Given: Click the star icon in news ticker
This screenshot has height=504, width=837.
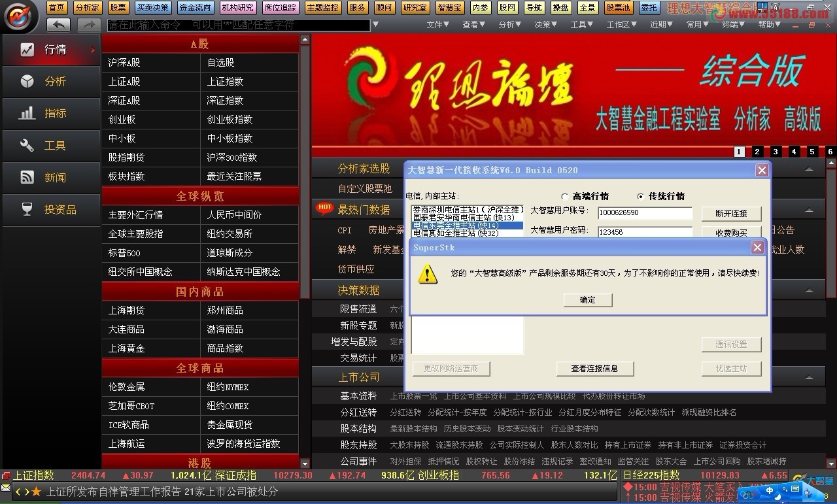Looking at the screenshot, I should [x=36, y=492].
